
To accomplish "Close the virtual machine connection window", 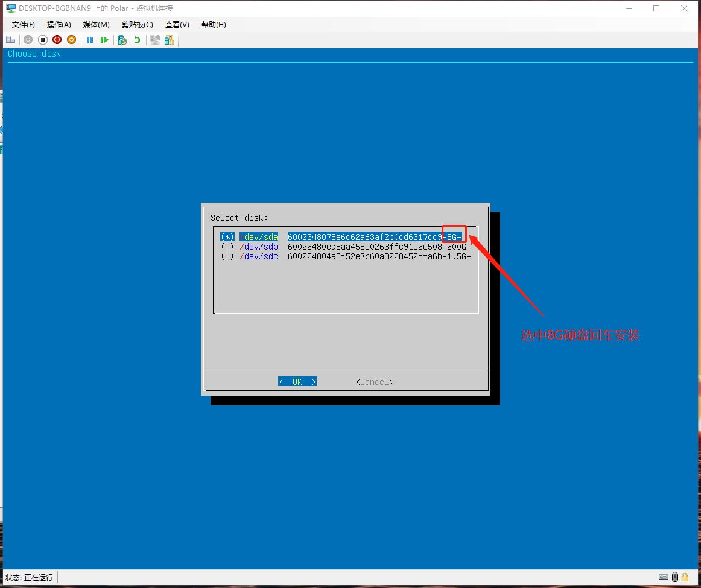I will point(684,8).
